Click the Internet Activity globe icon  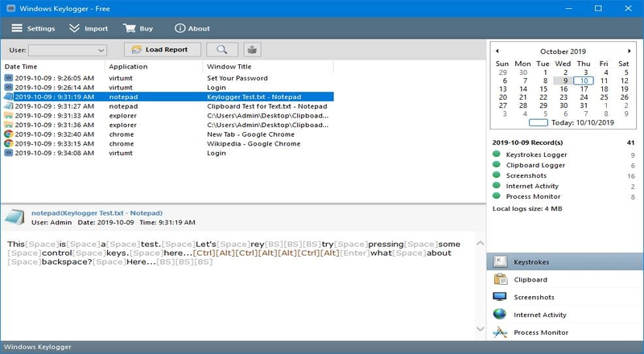tap(500, 315)
